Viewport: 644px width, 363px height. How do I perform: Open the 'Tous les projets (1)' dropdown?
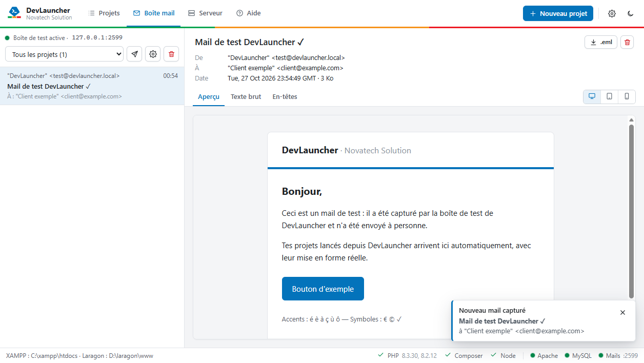coord(64,54)
